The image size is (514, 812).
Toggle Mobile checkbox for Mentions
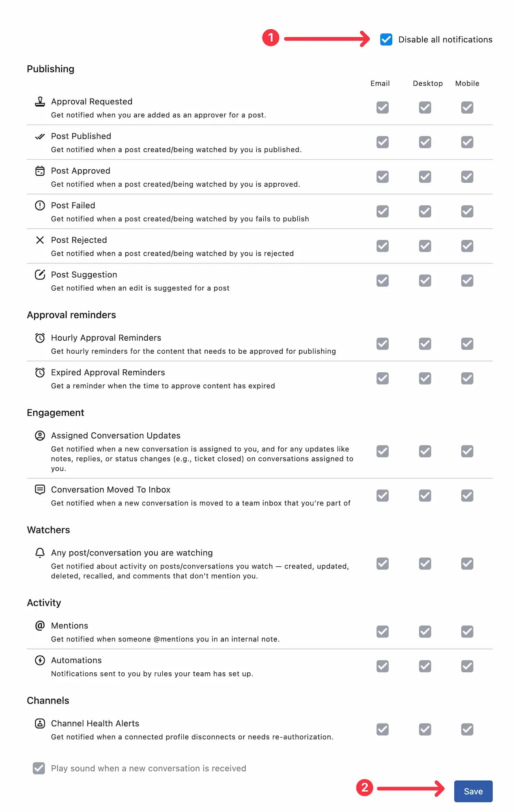[x=467, y=631]
